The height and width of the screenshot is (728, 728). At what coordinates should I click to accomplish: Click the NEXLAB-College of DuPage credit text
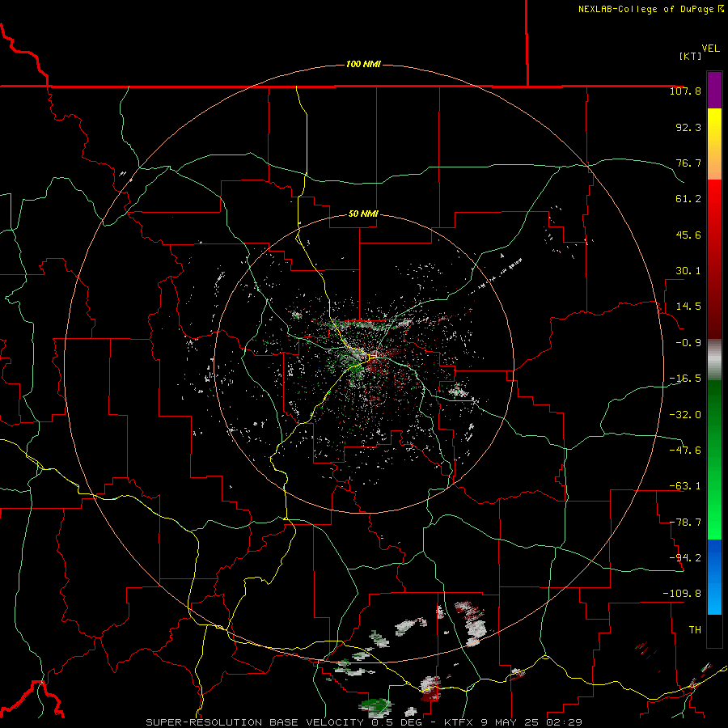click(x=651, y=9)
